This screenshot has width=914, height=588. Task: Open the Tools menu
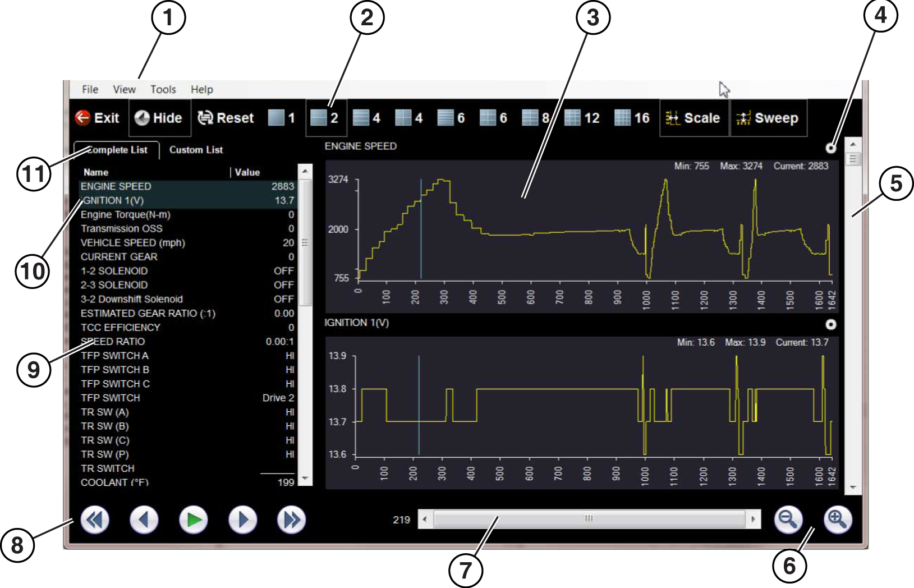click(163, 89)
